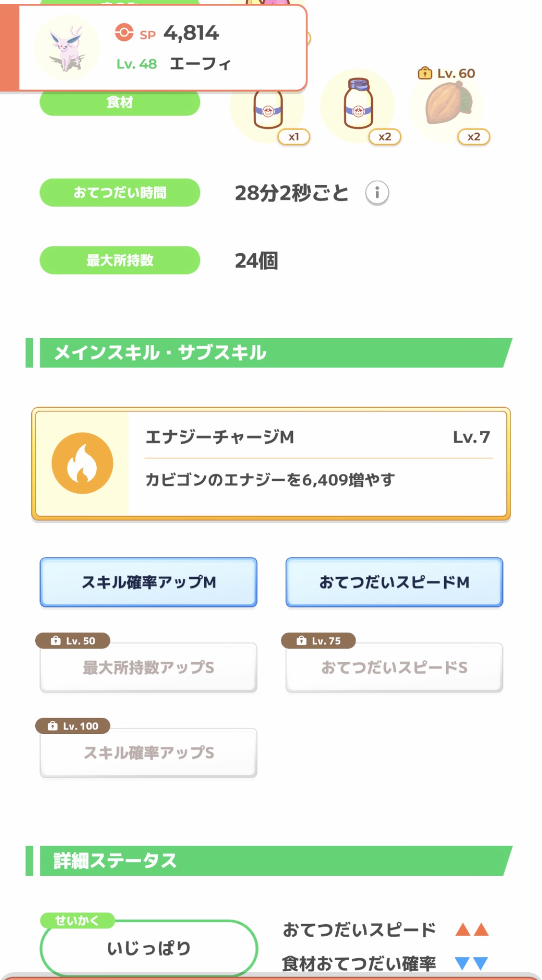Tap the info icon beside おてつだい時間
This screenshot has height=980, width=542.
pos(377,193)
